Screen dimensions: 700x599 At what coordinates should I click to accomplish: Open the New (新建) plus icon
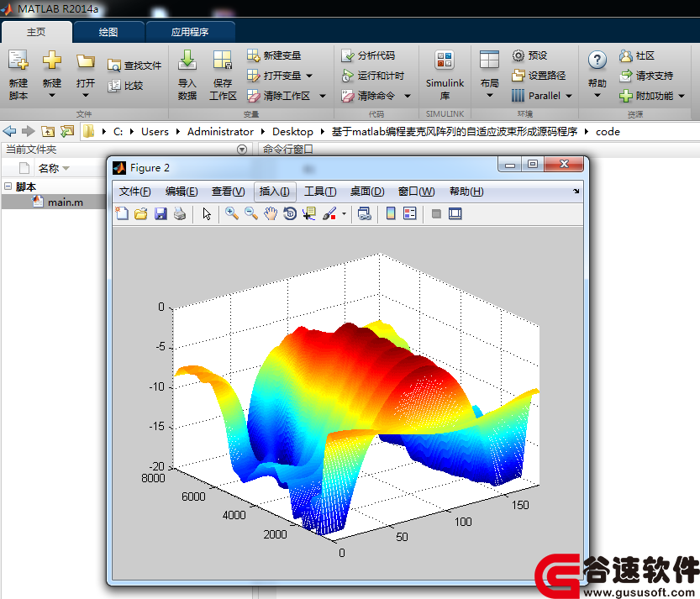52,60
